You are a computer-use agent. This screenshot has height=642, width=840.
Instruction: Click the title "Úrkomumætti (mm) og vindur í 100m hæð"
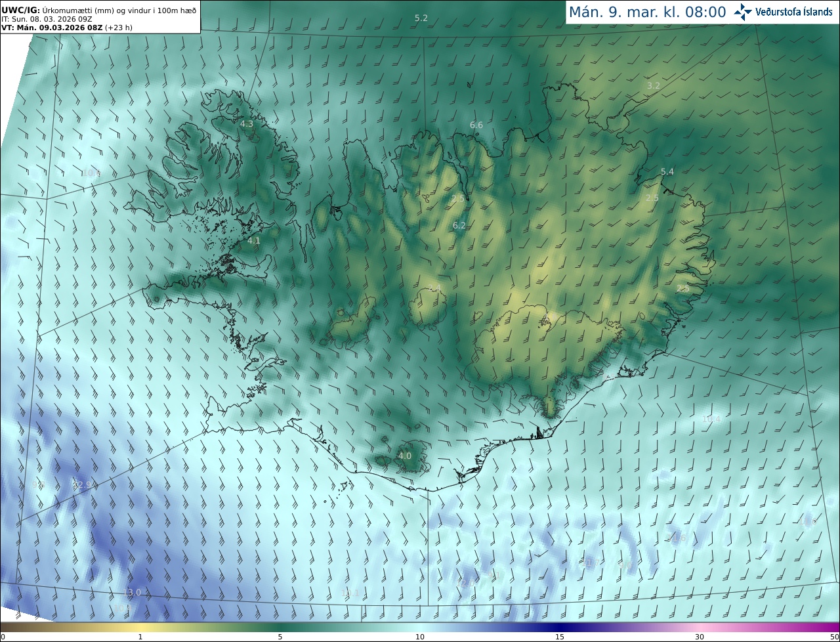point(119,10)
